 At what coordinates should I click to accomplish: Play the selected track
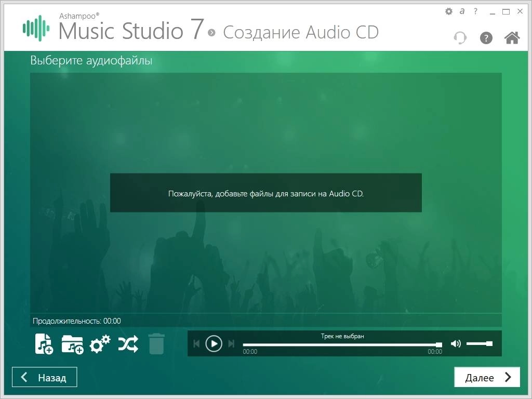click(x=214, y=344)
